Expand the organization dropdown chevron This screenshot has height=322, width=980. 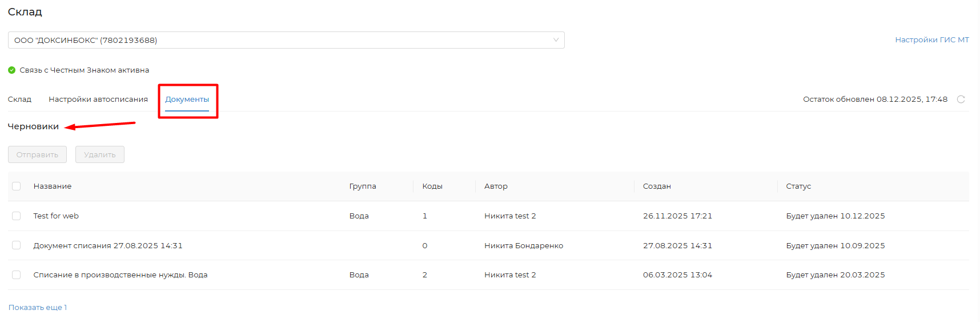point(556,40)
